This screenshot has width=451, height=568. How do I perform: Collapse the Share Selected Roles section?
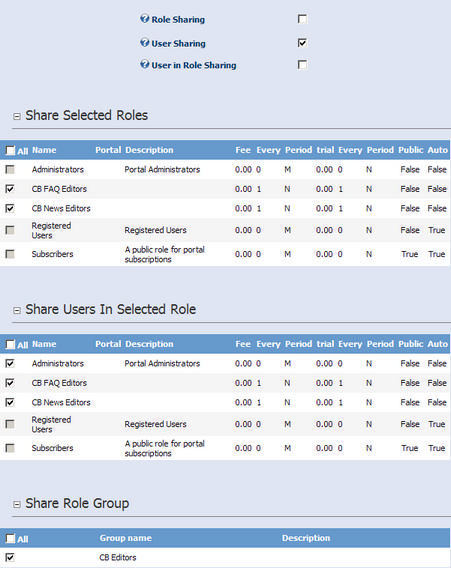coord(17,116)
